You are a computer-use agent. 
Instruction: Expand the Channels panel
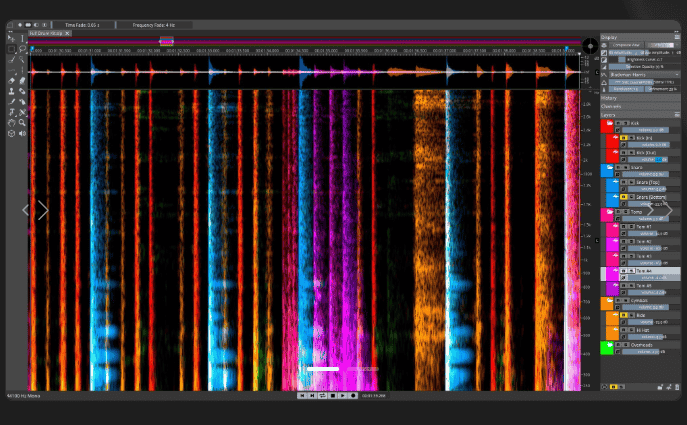tap(640, 106)
